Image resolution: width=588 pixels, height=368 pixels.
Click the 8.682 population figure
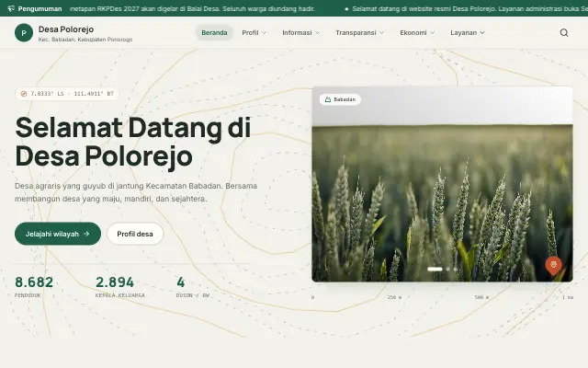pos(34,282)
